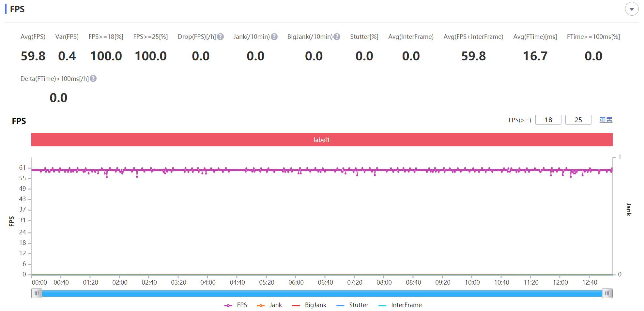The width and height of the screenshot is (644, 311).
Task: Grab the right handle of the time range slider
Action: click(x=607, y=293)
